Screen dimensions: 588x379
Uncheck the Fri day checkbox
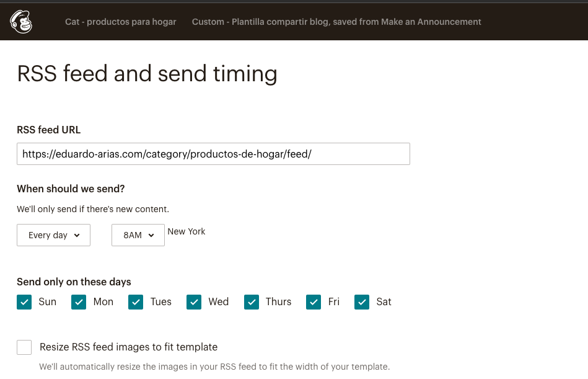tap(314, 302)
